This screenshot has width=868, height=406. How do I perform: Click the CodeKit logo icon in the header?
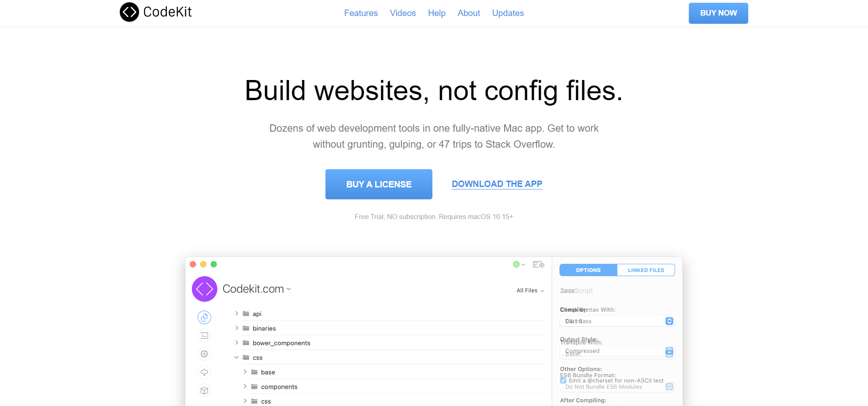click(x=129, y=12)
